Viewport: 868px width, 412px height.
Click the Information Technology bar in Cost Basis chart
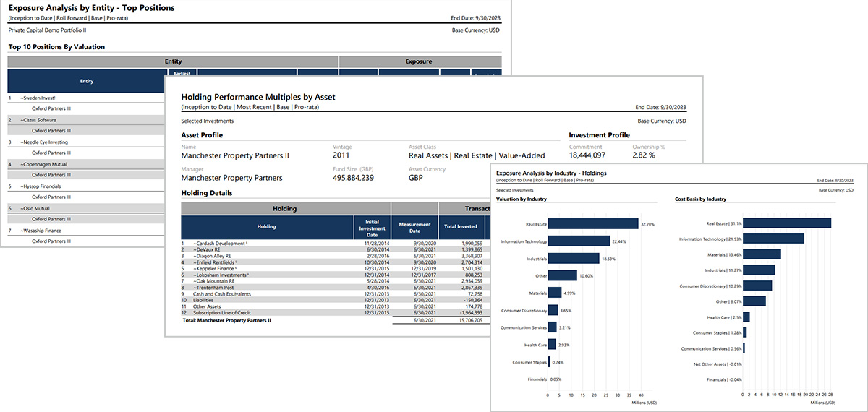(x=774, y=239)
